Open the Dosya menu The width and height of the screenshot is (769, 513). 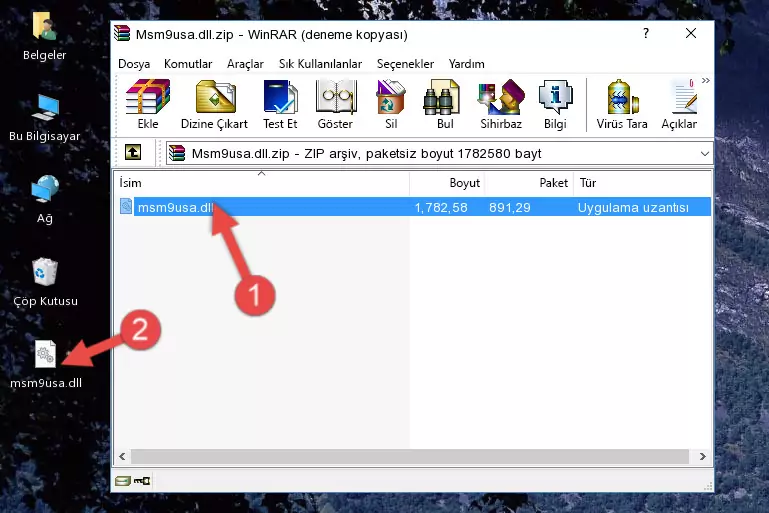(134, 64)
